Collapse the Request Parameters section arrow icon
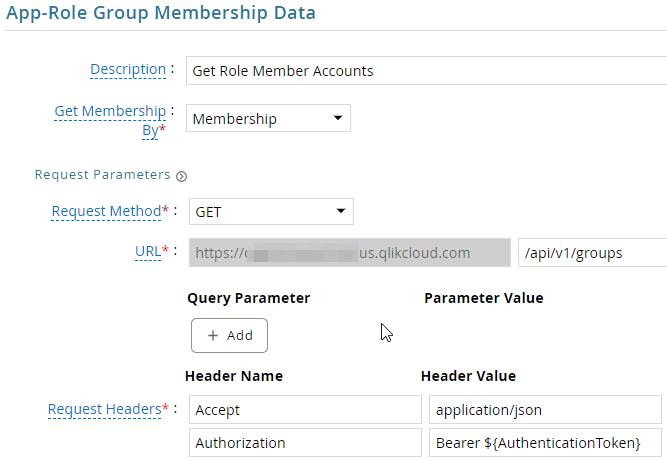Screen dimensions: 667x460 coord(181,176)
